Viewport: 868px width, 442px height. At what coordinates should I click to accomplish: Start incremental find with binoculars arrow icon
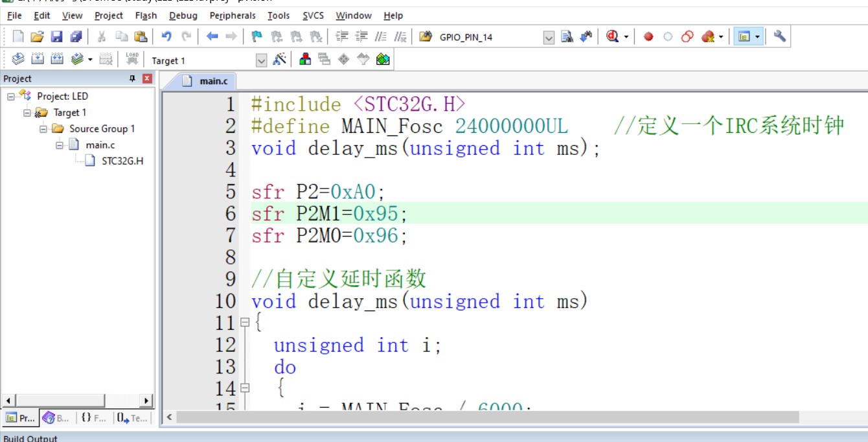click(586, 37)
